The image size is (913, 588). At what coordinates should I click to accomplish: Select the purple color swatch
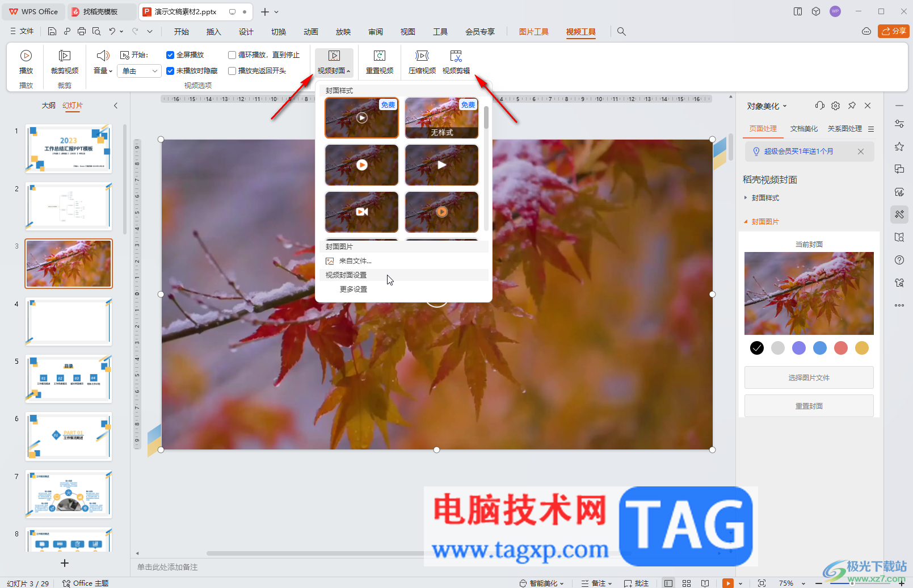pos(799,348)
